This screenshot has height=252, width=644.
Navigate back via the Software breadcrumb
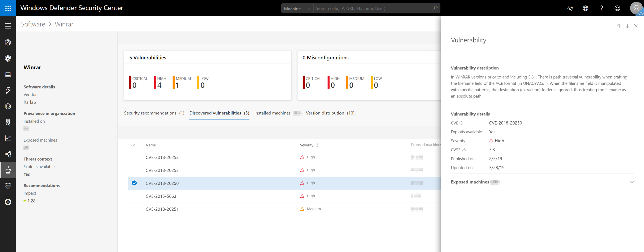(x=33, y=24)
